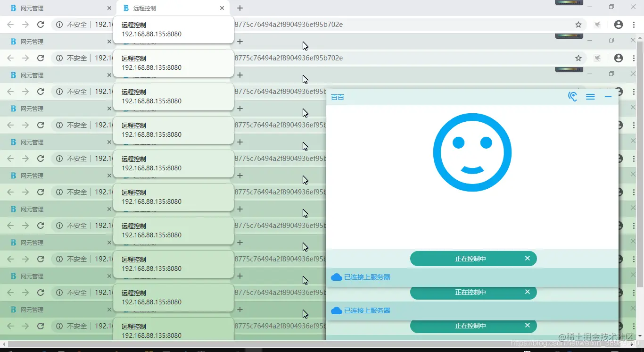Image resolution: width=644 pixels, height=352 pixels.
Task: Open the grey extension icon in outermost browser
Action: pyautogui.click(x=598, y=25)
